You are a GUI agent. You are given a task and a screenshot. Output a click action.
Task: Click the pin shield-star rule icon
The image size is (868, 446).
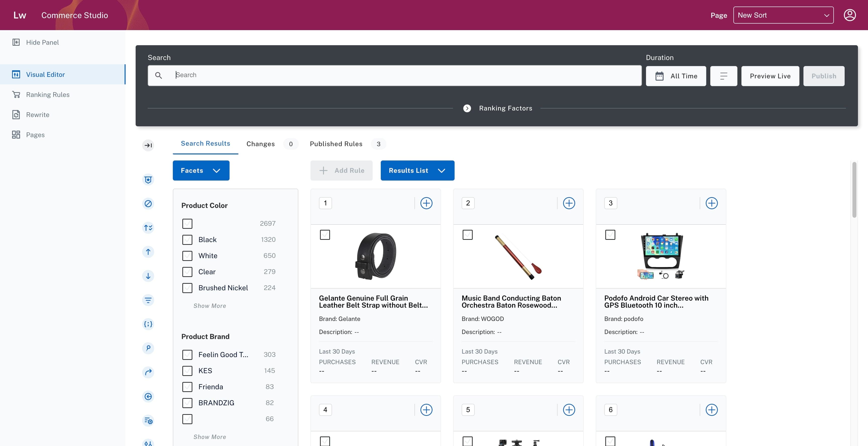coord(148,180)
